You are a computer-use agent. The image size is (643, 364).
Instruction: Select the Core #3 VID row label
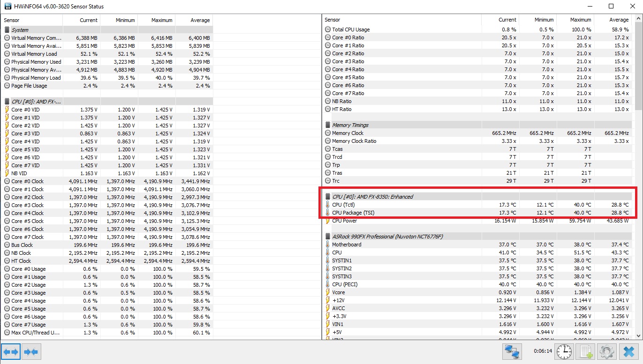(25, 134)
